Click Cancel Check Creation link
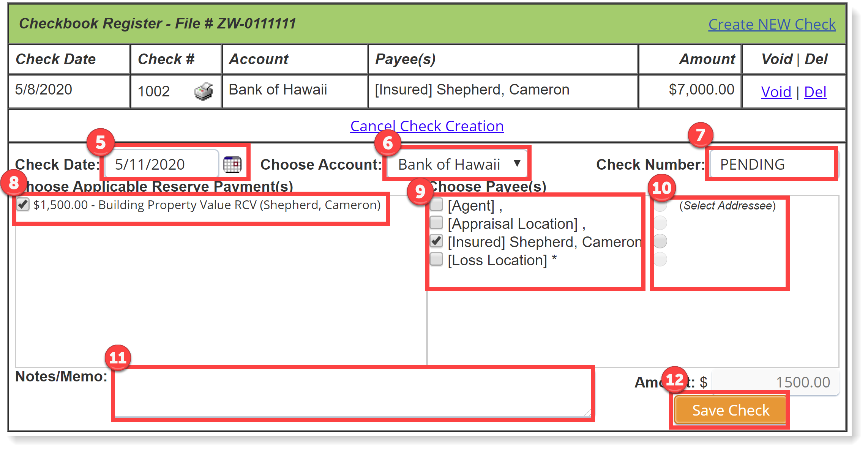The height and width of the screenshot is (452, 868). 427,126
